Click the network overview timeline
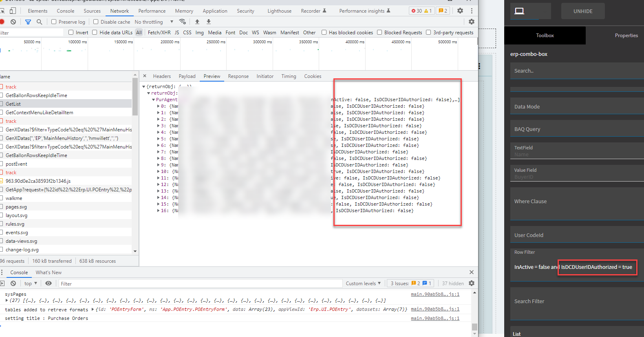644x337 pixels. click(x=239, y=54)
